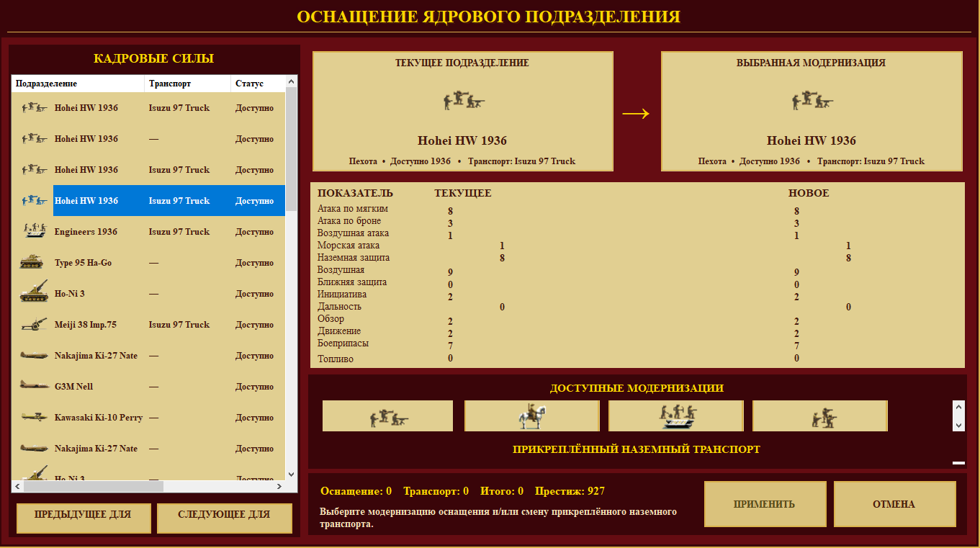Select G3M Nell row

click(x=149, y=386)
